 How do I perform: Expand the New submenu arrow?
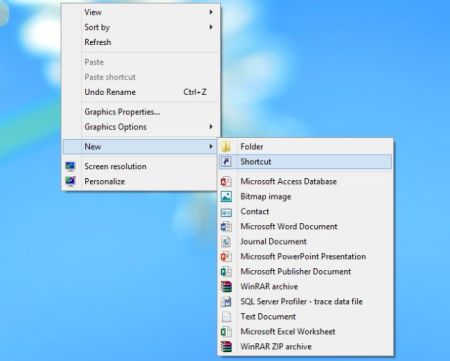coord(211,147)
